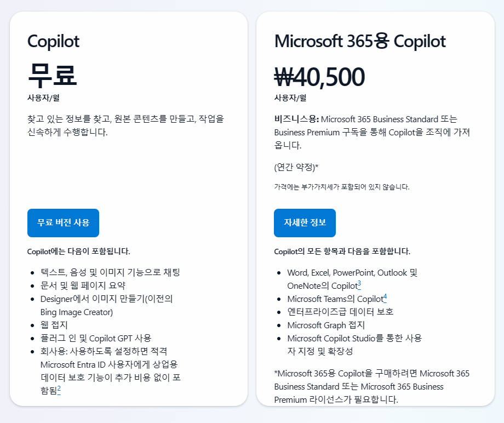Follow footnote 3 link after OneNote의 Copilot
The height and width of the screenshot is (423, 504).
359,284
